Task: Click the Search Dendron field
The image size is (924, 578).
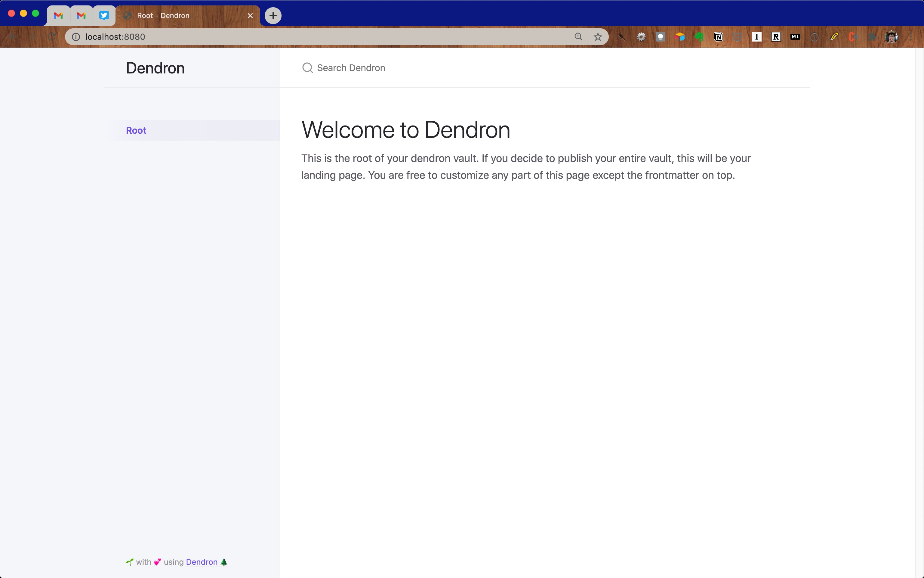Action: pos(544,68)
